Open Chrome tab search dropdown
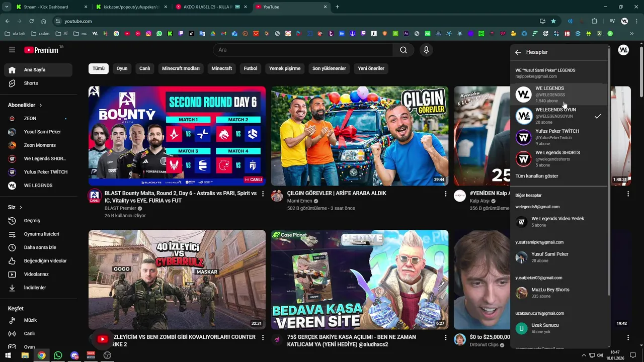This screenshot has height=362, width=644. point(7,7)
